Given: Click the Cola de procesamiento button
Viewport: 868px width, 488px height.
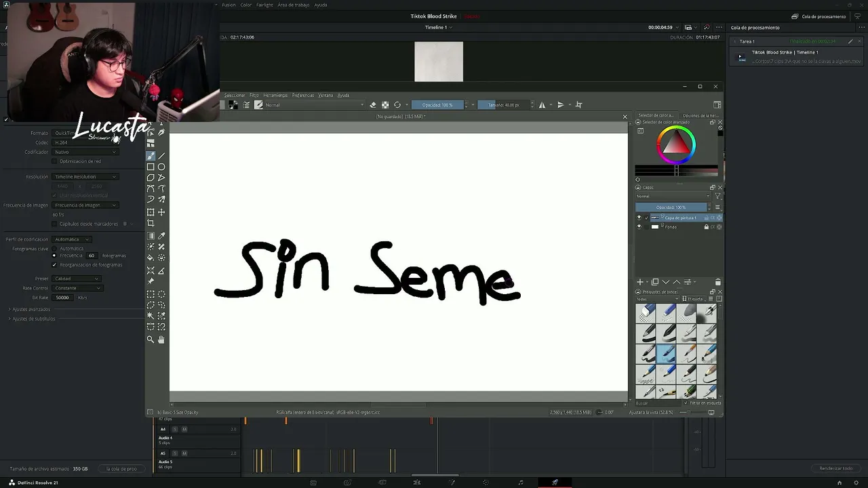Looking at the screenshot, I should tap(818, 16).
